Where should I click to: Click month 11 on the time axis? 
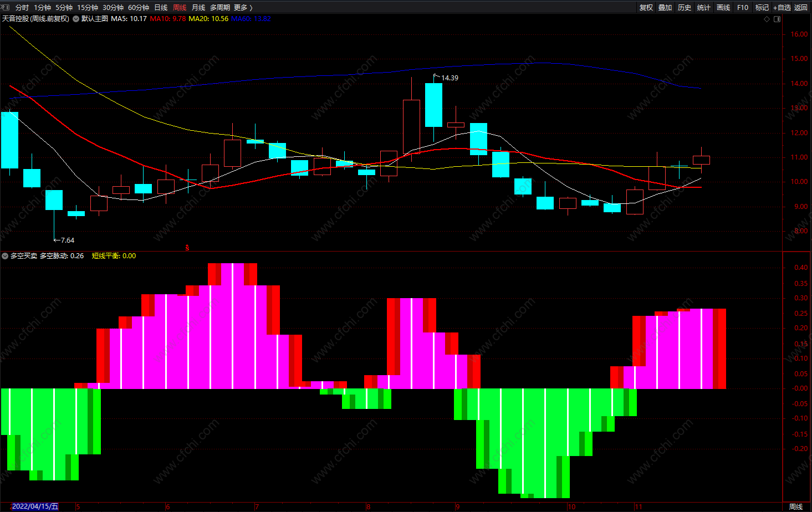[639, 506]
